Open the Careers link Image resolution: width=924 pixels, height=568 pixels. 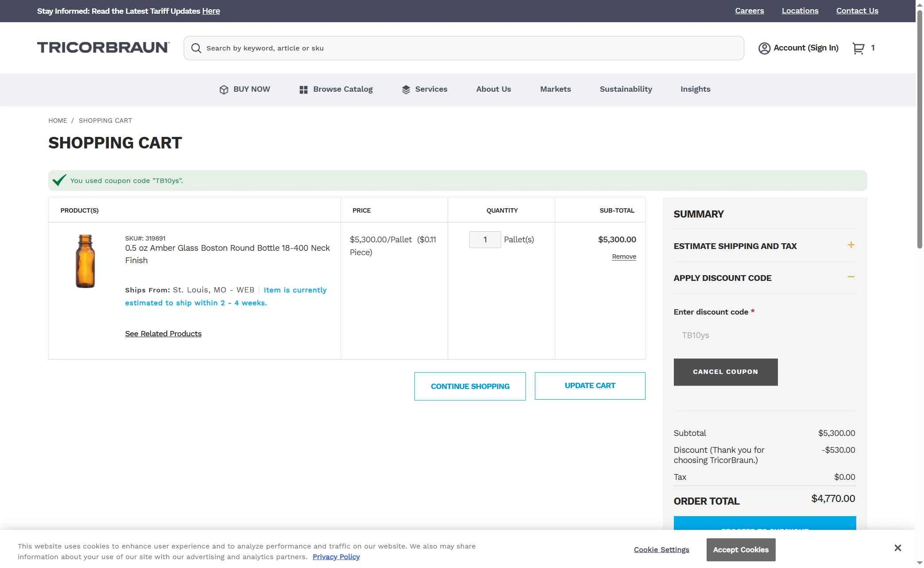[749, 11]
